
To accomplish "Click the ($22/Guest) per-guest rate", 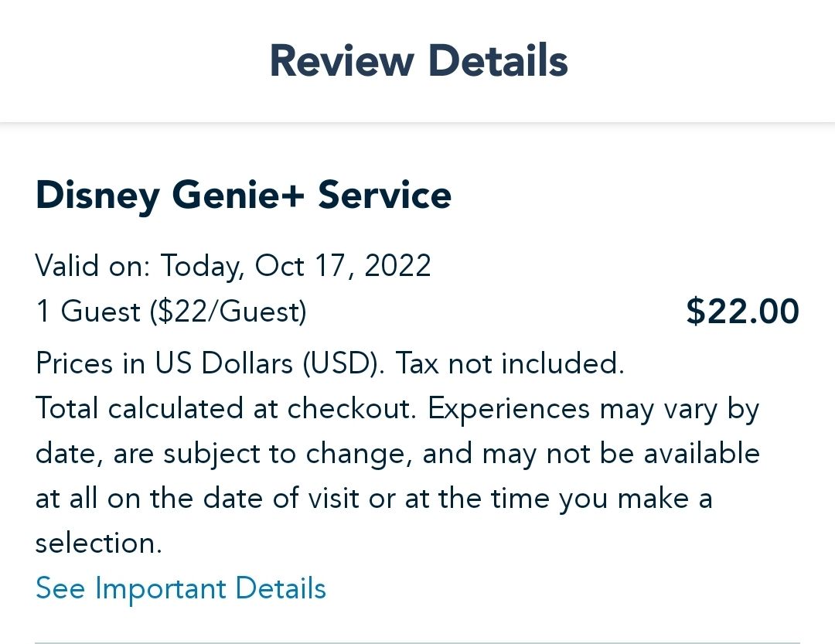I will [x=228, y=312].
